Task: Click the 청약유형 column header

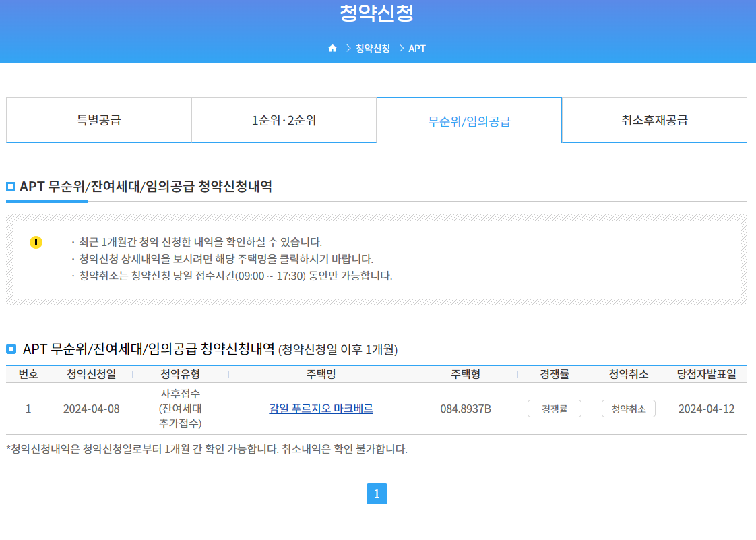Action: (x=181, y=374)
